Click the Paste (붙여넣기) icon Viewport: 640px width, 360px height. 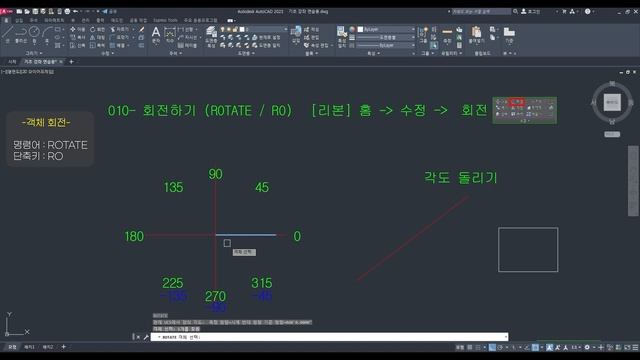476,34
